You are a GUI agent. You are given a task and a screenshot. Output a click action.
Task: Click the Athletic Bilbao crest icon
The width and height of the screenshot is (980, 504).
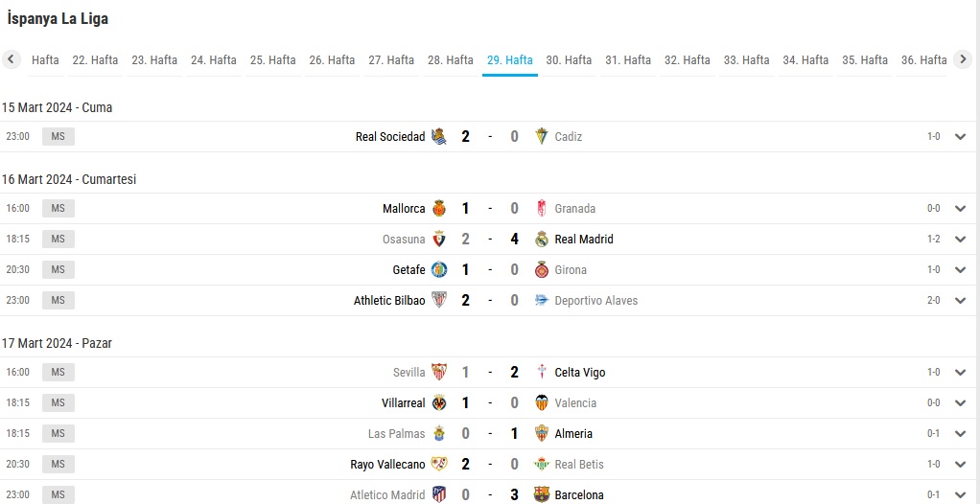439,301
